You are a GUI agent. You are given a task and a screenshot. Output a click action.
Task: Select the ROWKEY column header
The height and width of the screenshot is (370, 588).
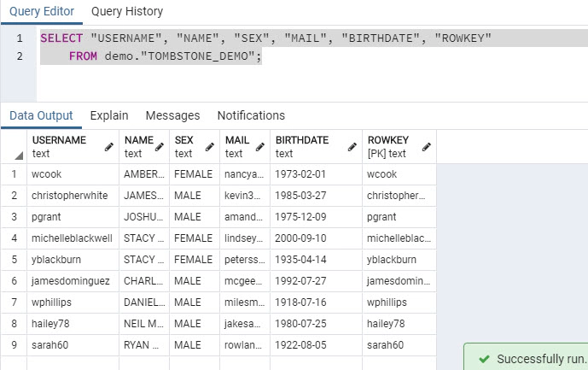[x=399, y=146]
